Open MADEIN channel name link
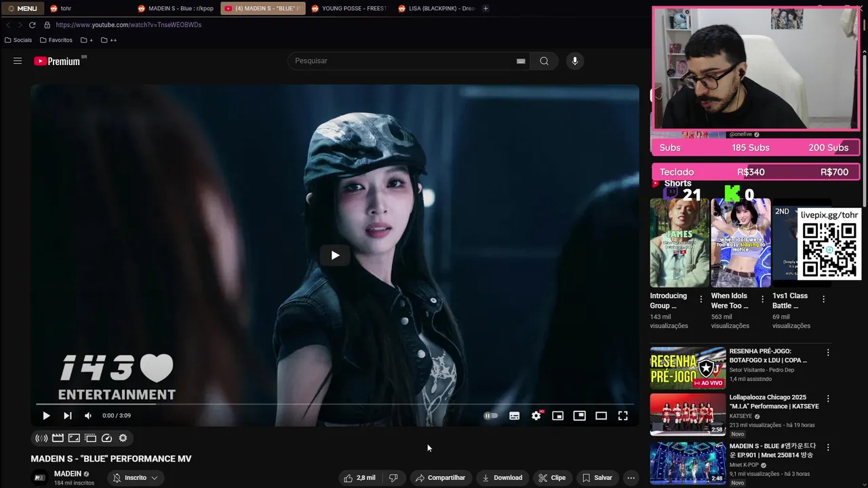This screenshot has width=868, height=488. point(68,474)
